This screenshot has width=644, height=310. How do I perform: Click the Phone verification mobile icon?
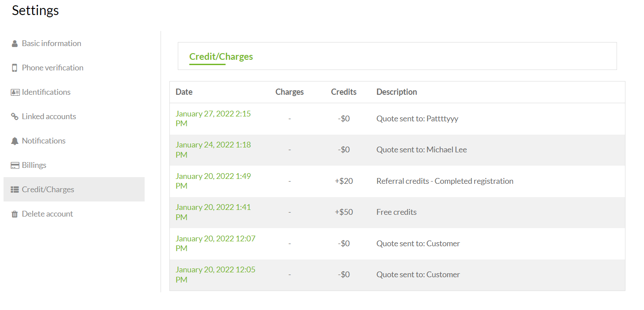15,68
